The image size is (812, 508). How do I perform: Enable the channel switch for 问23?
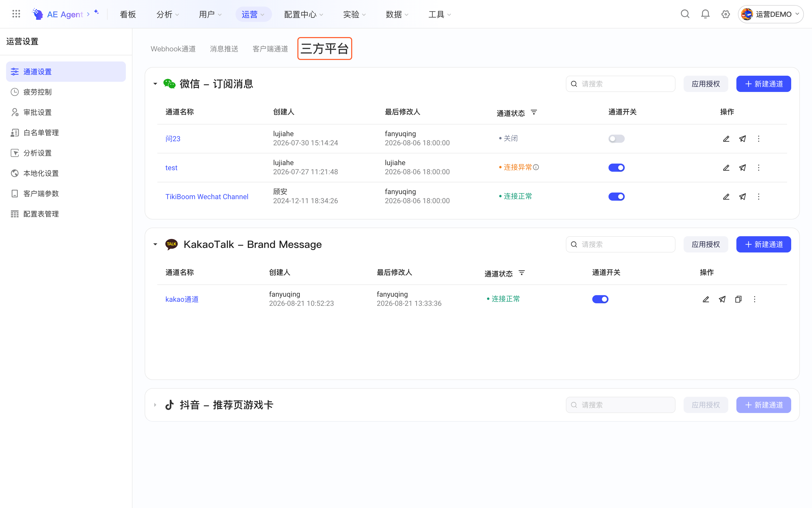(x=616, y=139)
